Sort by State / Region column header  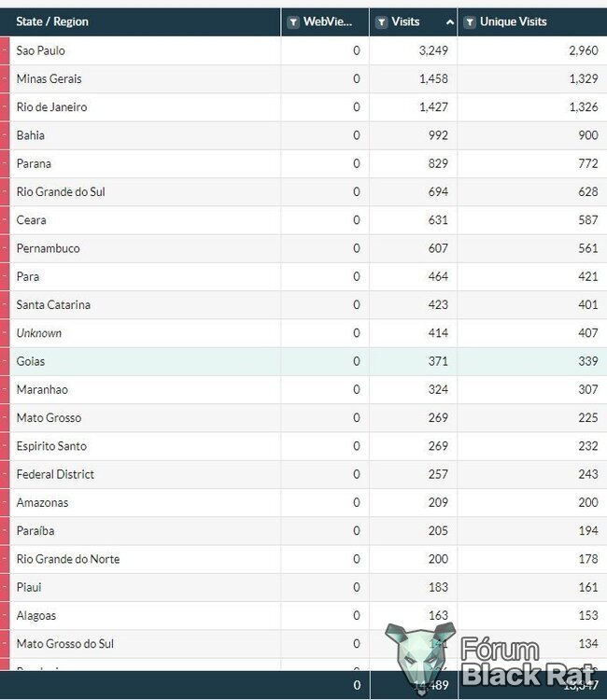52,21
